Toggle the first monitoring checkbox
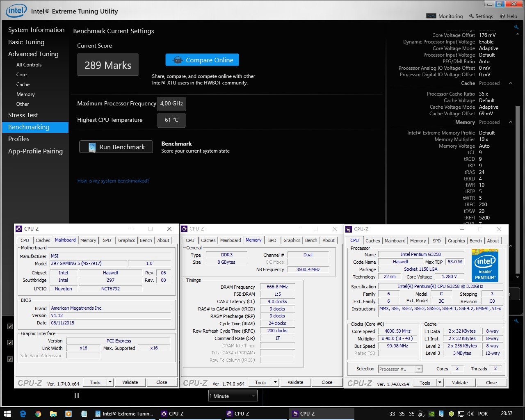525x420 pixels. 10,326
